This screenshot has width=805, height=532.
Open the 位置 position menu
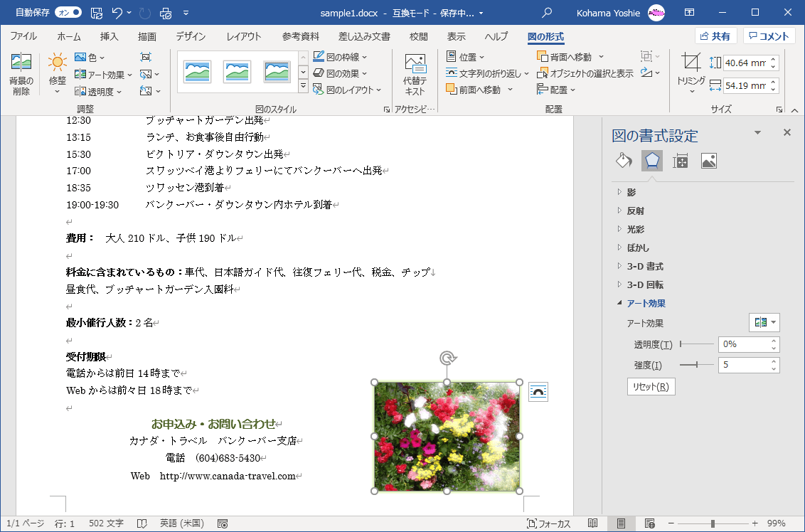click(465, 57)
